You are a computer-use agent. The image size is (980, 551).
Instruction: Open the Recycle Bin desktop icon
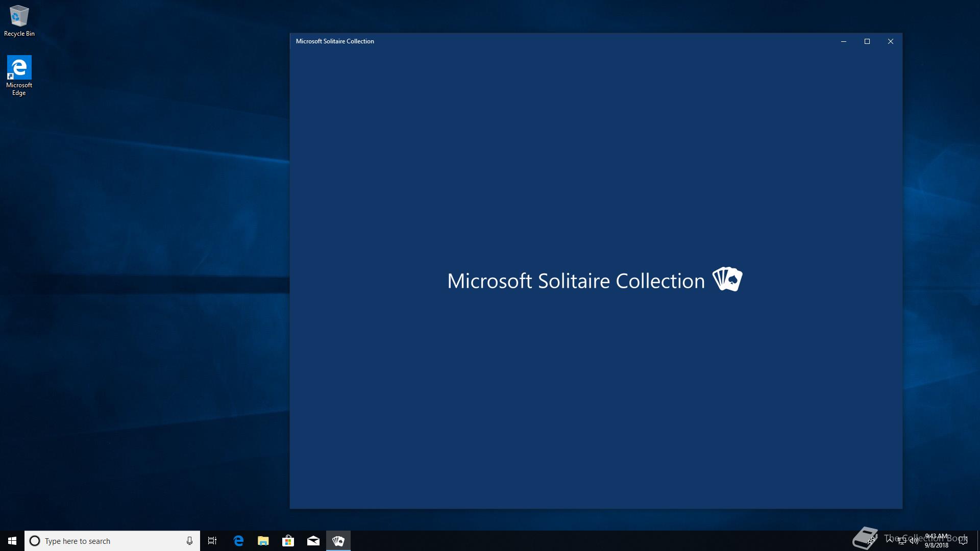click(19, 20)
